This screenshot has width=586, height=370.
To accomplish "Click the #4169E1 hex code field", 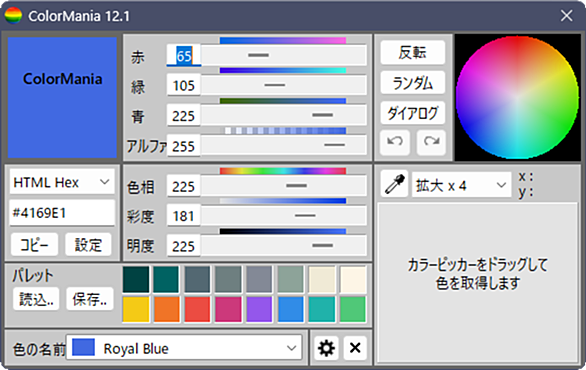I will click(62, 213).
